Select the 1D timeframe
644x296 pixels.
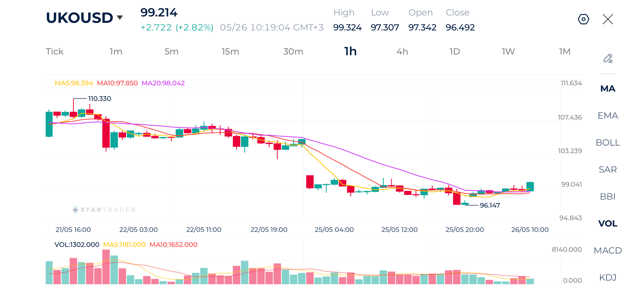click(x=455, y=52)
